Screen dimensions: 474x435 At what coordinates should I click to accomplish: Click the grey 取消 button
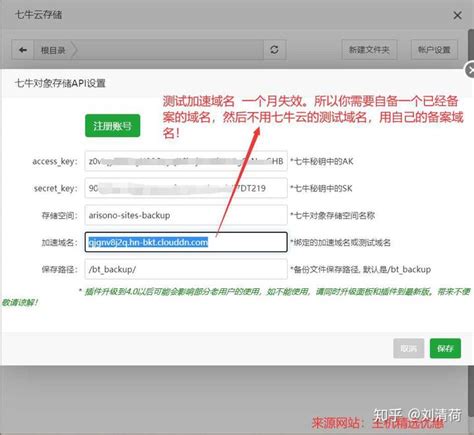click(408, 349)
